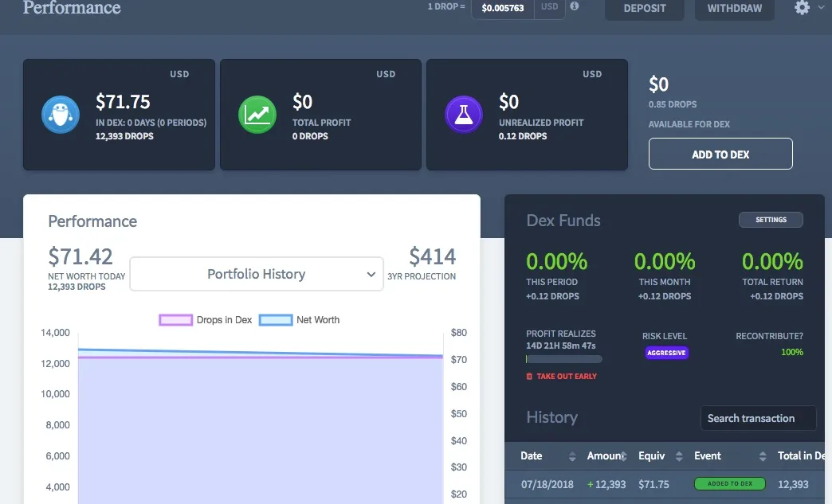Image resolution: width=832 pixels, height=504 pixels.
Task: Click the $0.005763 drop price field
Action: [x=503, y=8]
